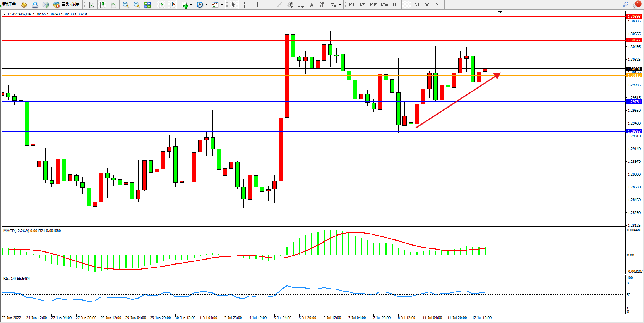The height and width of the screenshot is (323, 644).
Task: Select the Fibonacci retracement tool
Action: pos(301,5)
